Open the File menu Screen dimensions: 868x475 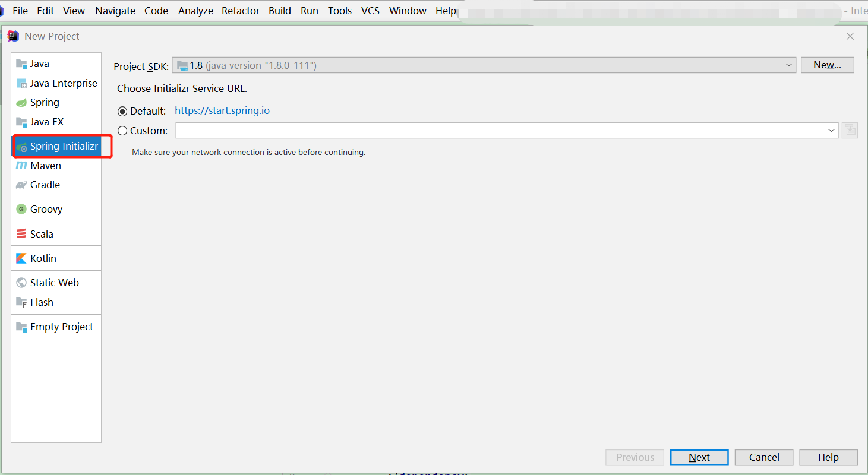pos(20,11)
